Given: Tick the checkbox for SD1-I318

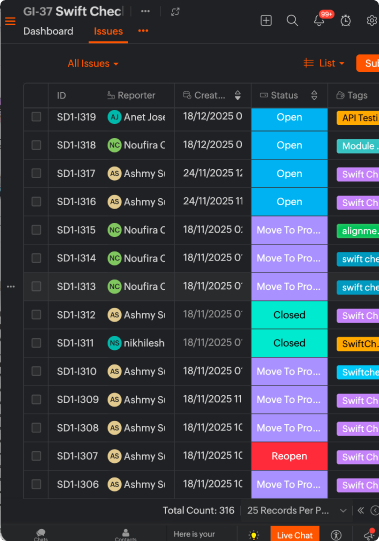Looking at the screenshot, I should (36, 145).
